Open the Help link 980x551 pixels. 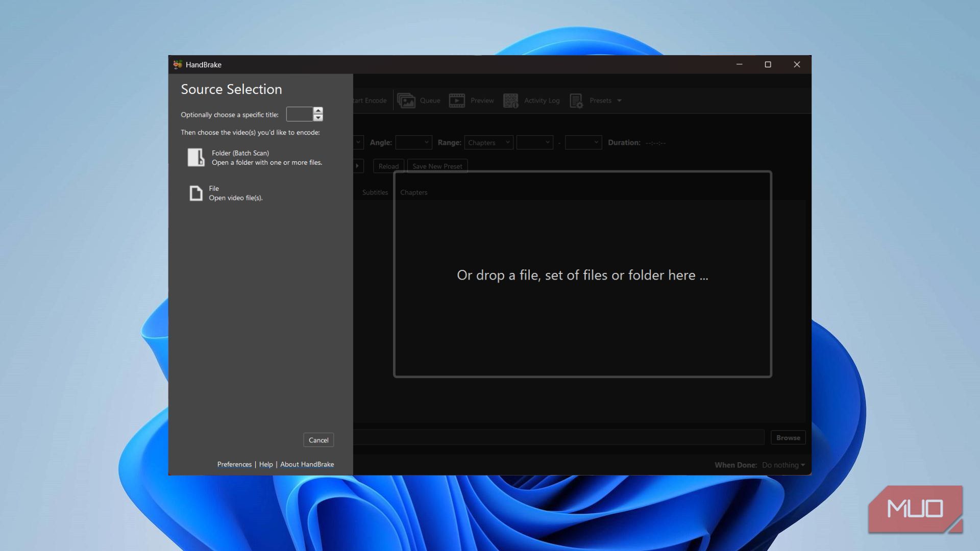click(x=266, y=464)
